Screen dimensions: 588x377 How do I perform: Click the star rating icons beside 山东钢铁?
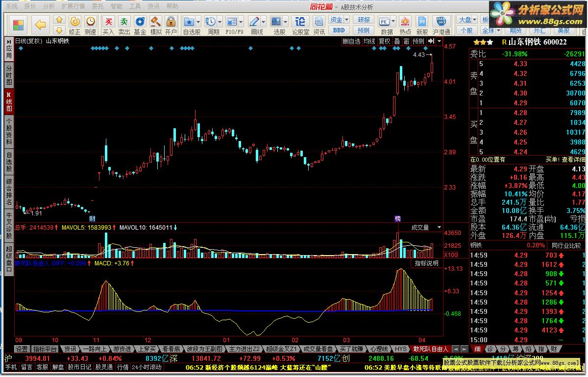click(x=483, y=42)
